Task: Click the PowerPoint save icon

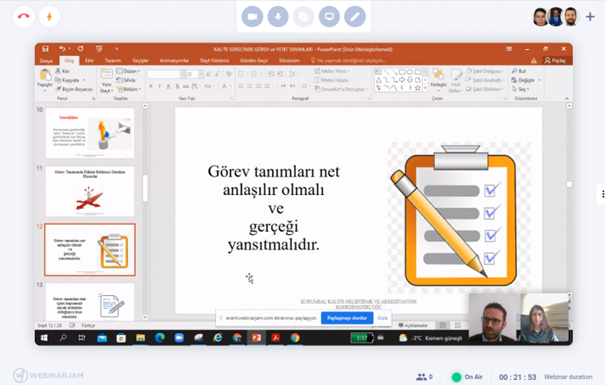Action: coord(45,49)
